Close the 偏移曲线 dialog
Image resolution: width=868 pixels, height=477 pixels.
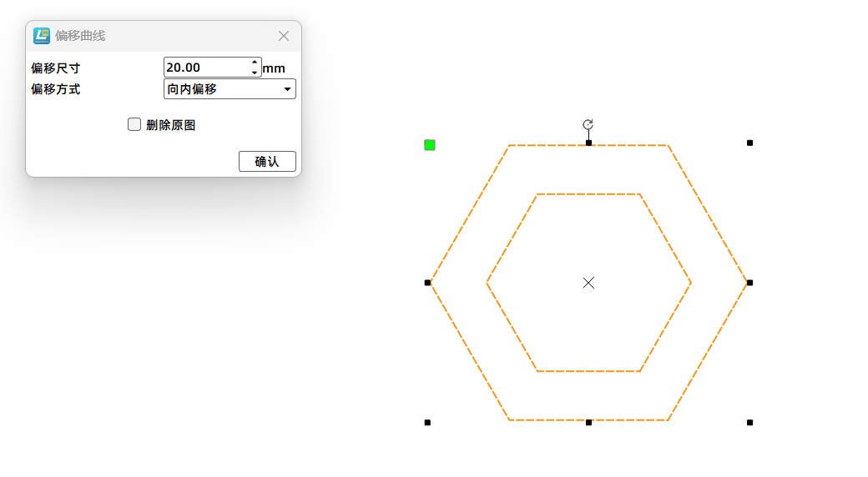[x=284, y=36]
